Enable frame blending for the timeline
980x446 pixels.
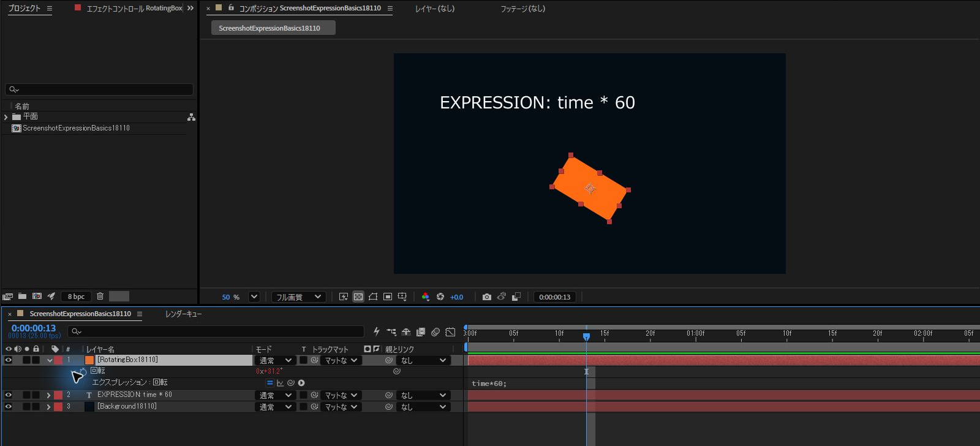(x=421, y=332)
